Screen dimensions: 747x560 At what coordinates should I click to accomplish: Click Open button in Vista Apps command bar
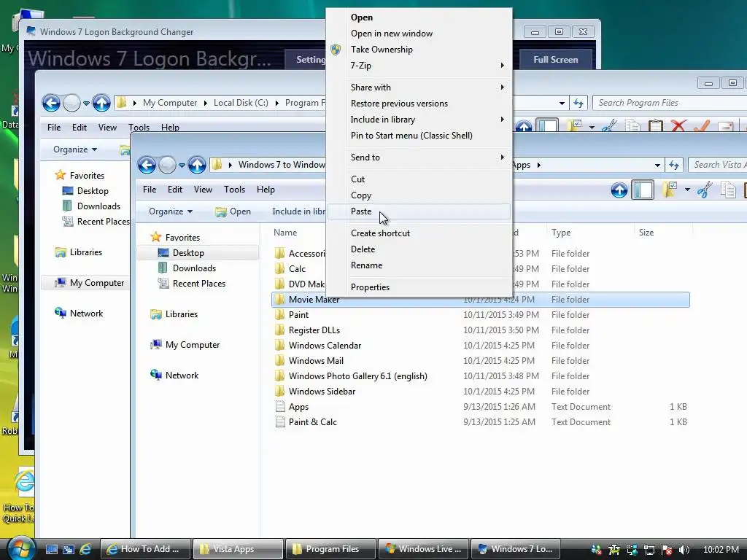click(233, 211)
